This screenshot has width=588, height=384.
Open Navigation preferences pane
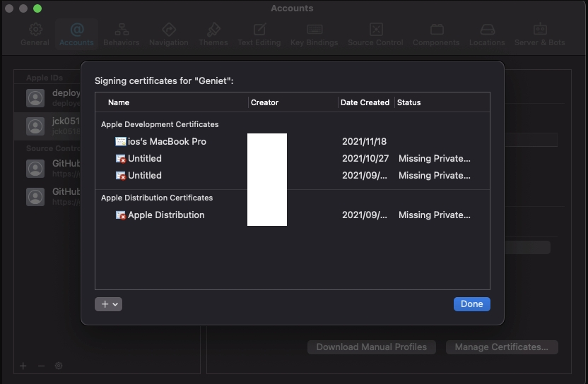[168, 33]
